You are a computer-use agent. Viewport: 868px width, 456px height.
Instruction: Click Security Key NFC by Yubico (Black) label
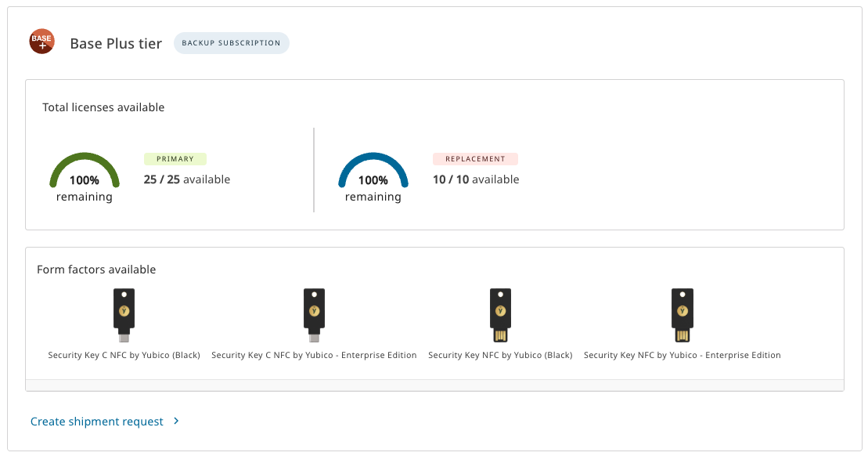coord(500,355)
